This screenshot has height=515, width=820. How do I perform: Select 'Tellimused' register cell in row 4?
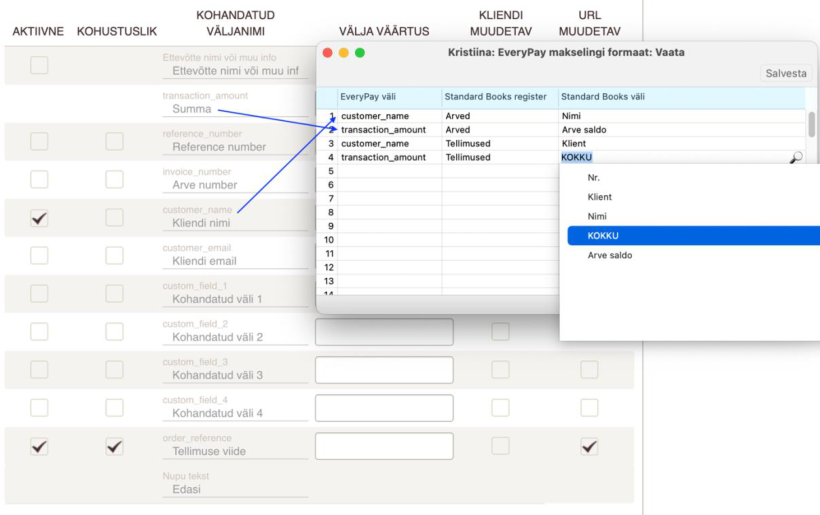tap(500, 157)
